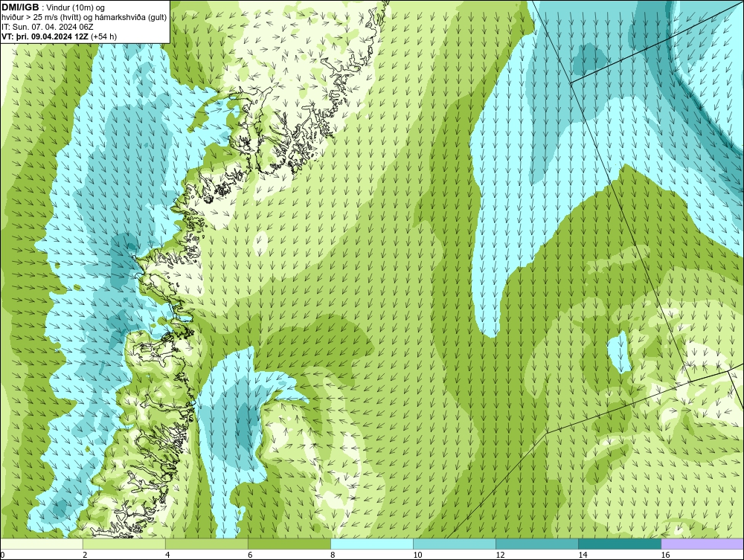Click legend tick label 2
744x560 pixels.
(x=85, y=555)
